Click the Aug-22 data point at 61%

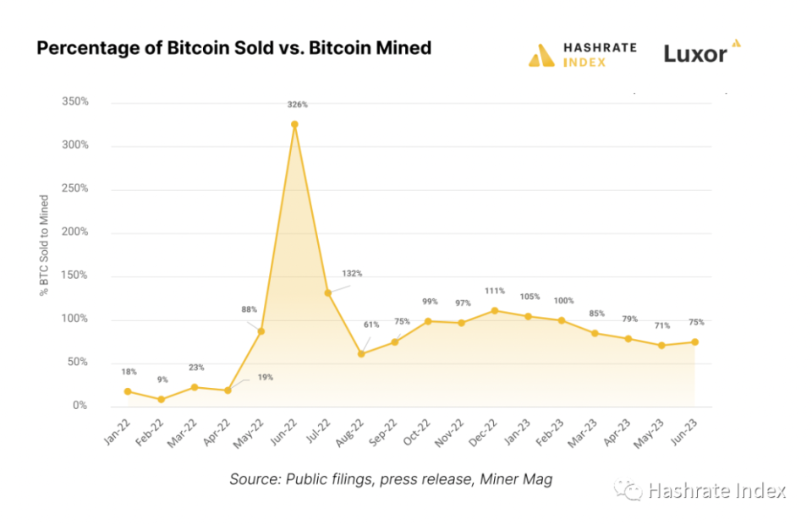point(361,354)
